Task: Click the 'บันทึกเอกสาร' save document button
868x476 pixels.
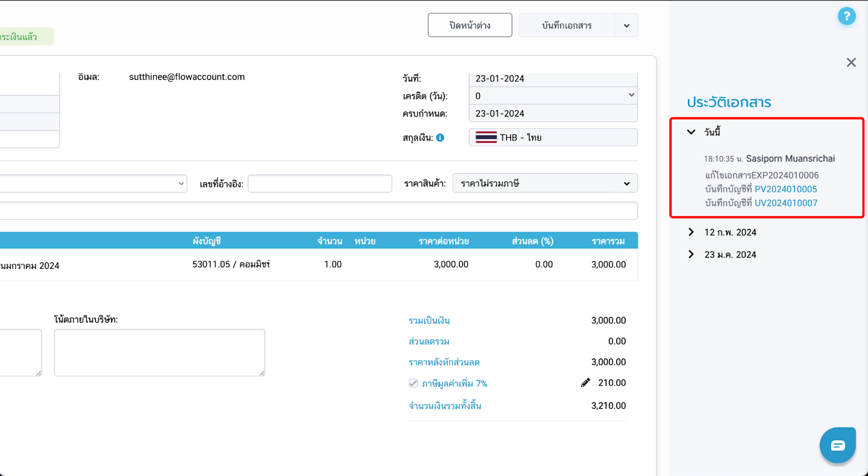Action: (566, 25)
